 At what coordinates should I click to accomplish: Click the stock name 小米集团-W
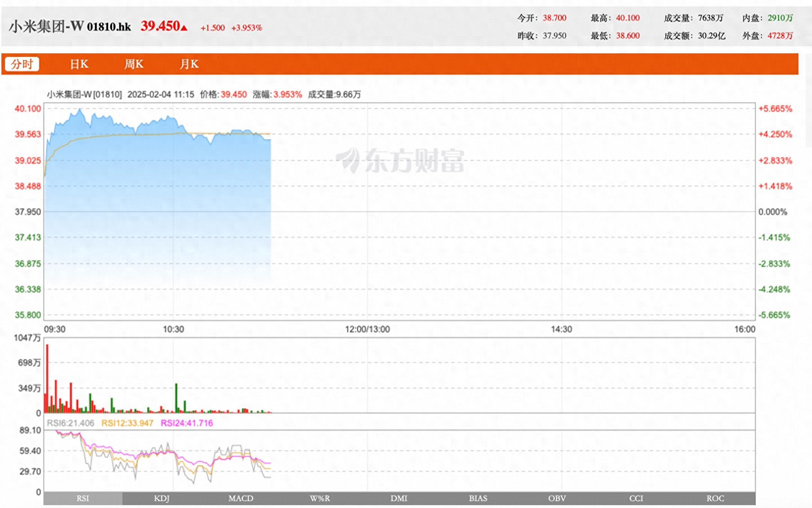pyautogui.click(x=46, y=26)
